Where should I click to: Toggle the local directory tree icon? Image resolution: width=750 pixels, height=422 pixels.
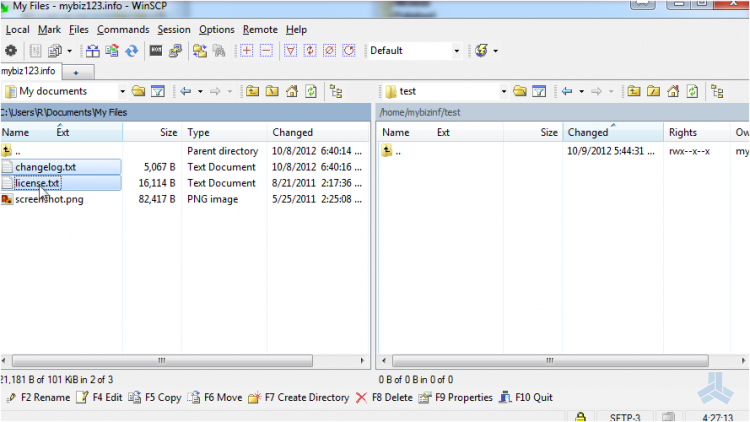(336, 91)
